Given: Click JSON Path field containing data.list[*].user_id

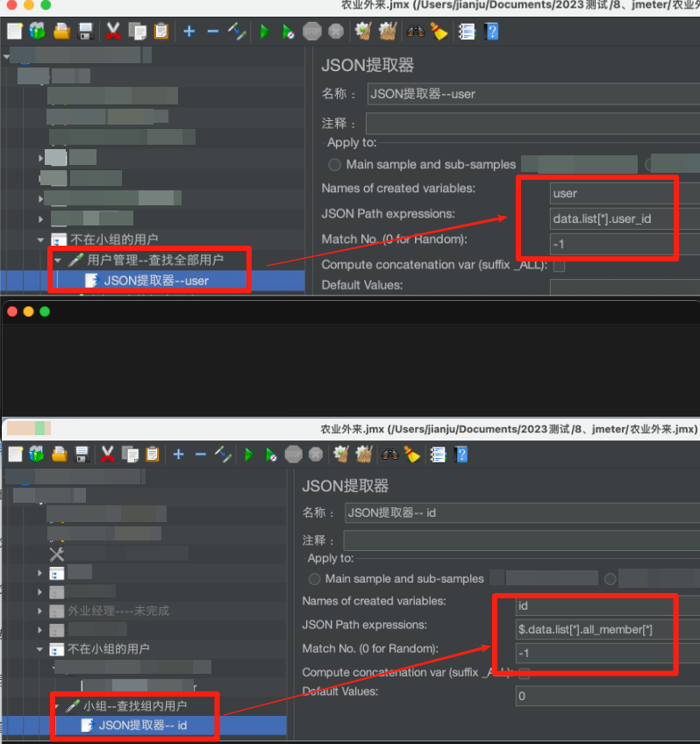Looking at the screenshot, I should [x=625, y=218].
